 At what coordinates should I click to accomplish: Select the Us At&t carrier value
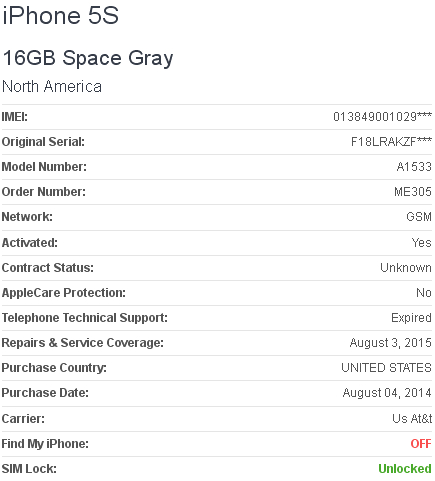[x=412, y=419]
